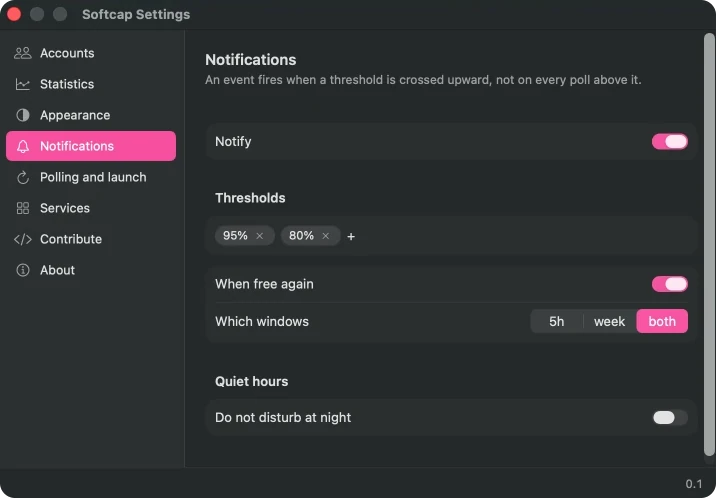
Task: Toggle the Notify switch off
Action: 669,142
